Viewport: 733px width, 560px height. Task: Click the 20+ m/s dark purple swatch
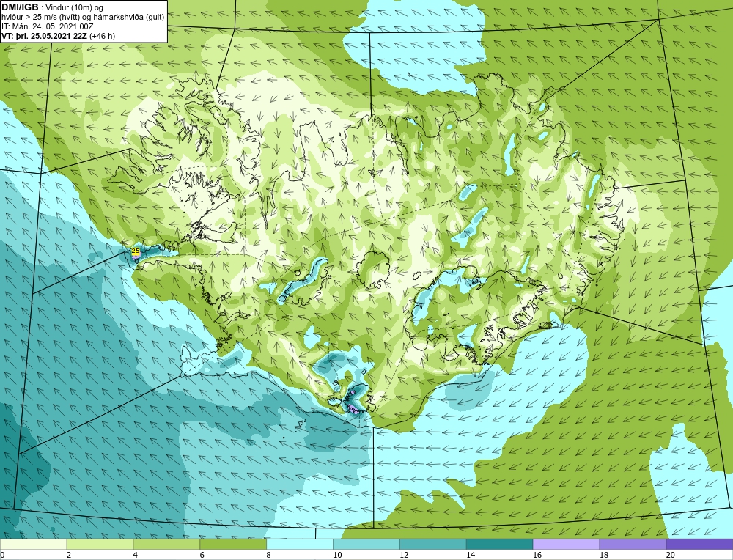click(699, 544)
